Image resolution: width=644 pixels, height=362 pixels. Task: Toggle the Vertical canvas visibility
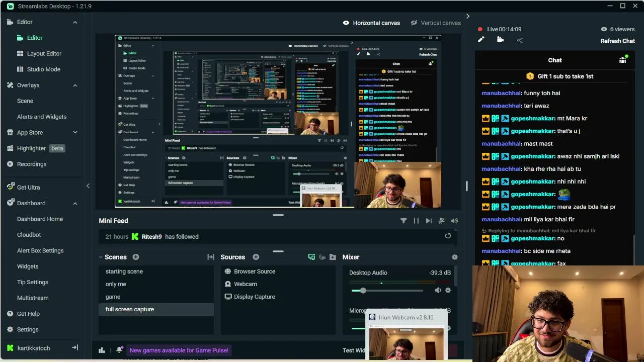414,23
